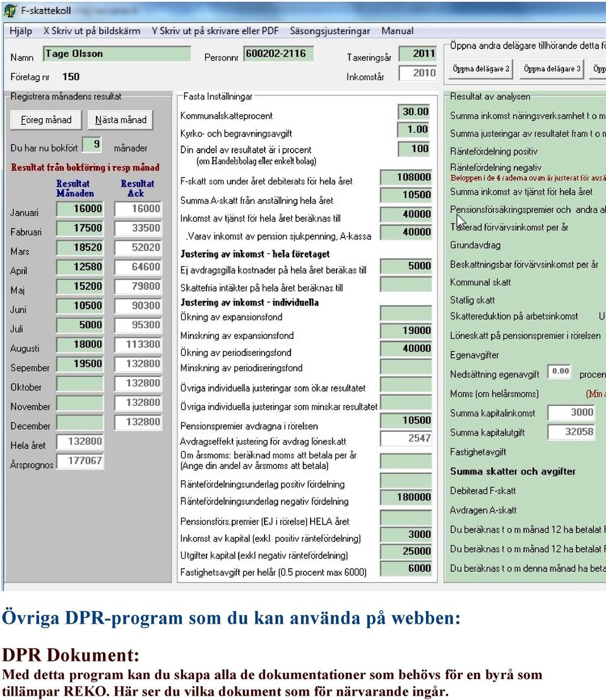Open the Manual menu
Image resolution: width=606 pixels, height=700 pixels.
coord(398,31)
